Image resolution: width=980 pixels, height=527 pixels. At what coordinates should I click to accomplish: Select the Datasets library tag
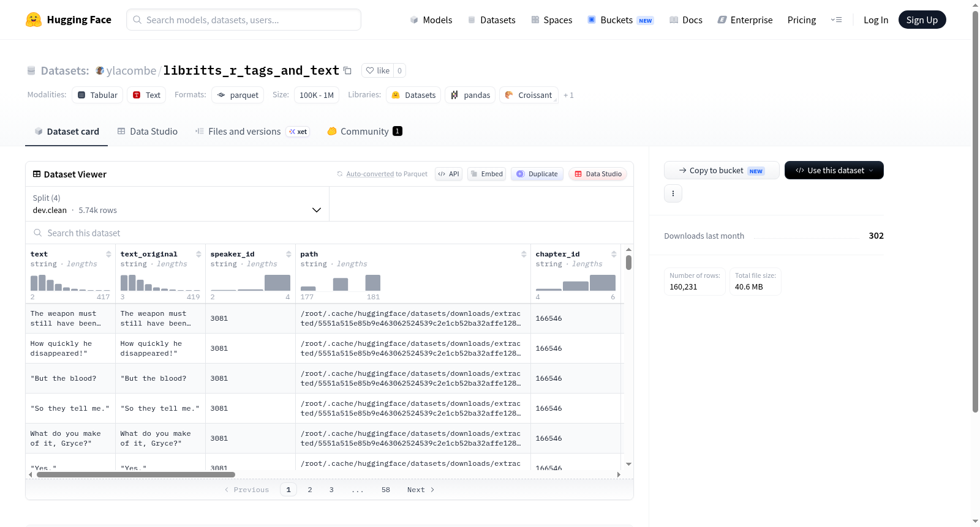click(413, 95)
